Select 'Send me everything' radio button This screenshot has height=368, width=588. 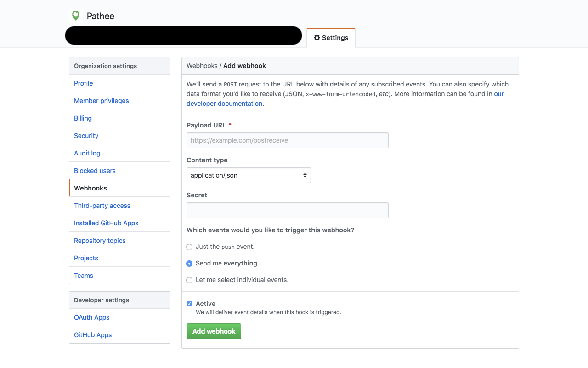click(x=189, y=263)
